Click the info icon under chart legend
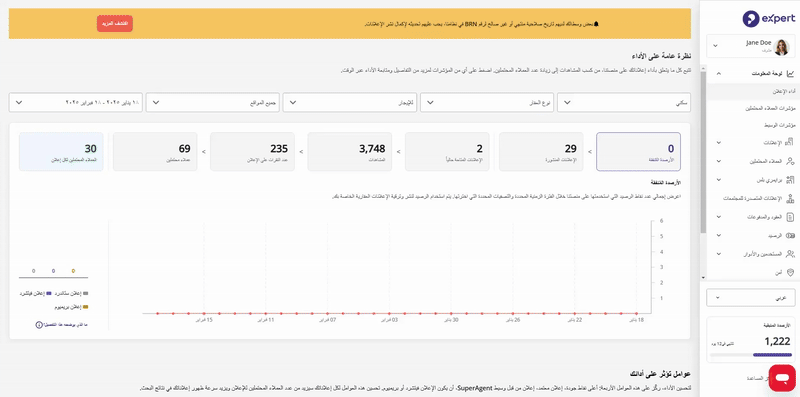This screenshot has width=800, height=397. (39, 325)
